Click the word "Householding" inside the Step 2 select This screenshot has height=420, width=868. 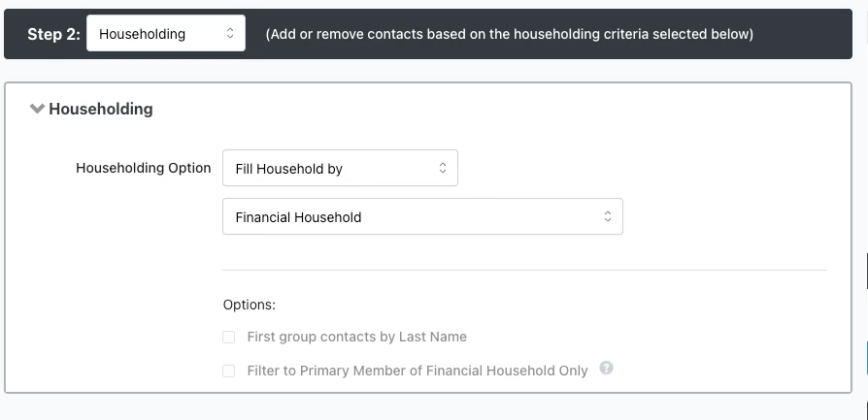(142, 34)
